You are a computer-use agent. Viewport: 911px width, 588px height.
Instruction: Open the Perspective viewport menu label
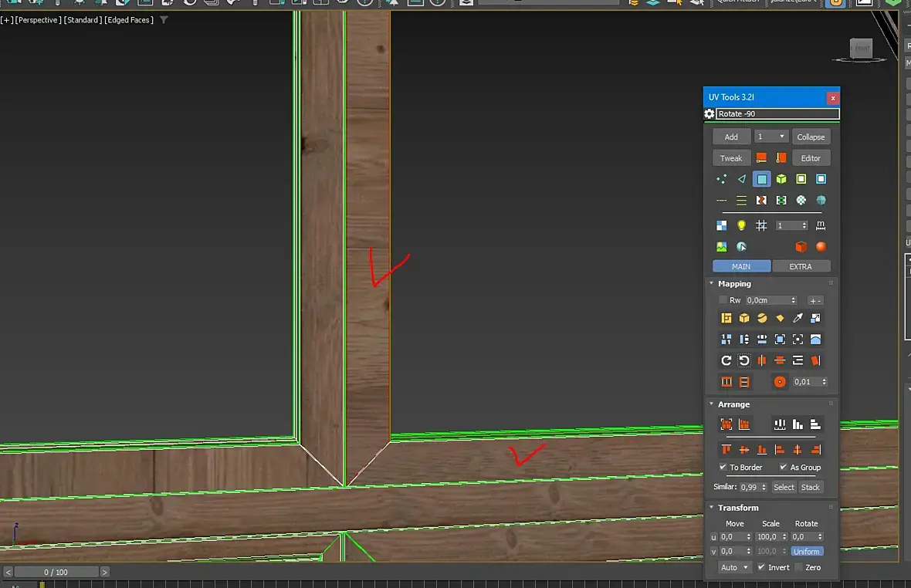coord(38,20)
